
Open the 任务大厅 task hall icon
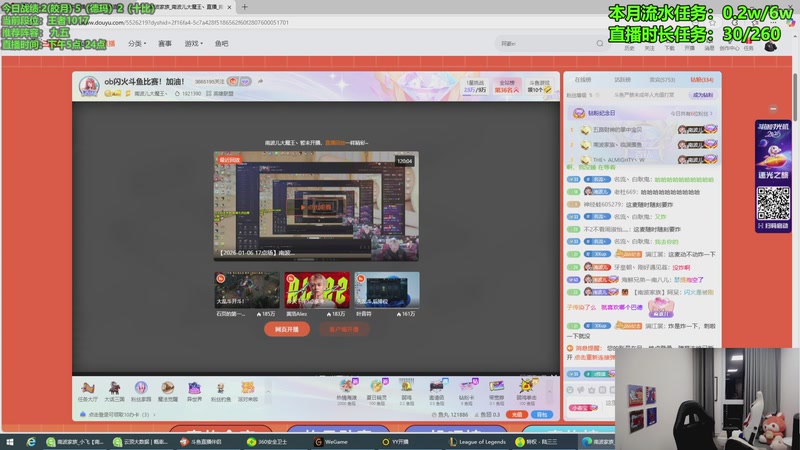coord(87,391)
